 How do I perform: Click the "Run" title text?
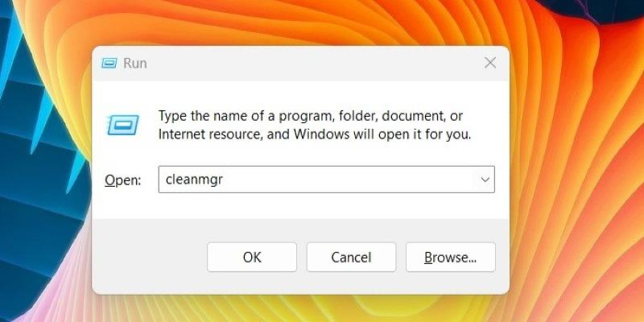coord(135,64)
